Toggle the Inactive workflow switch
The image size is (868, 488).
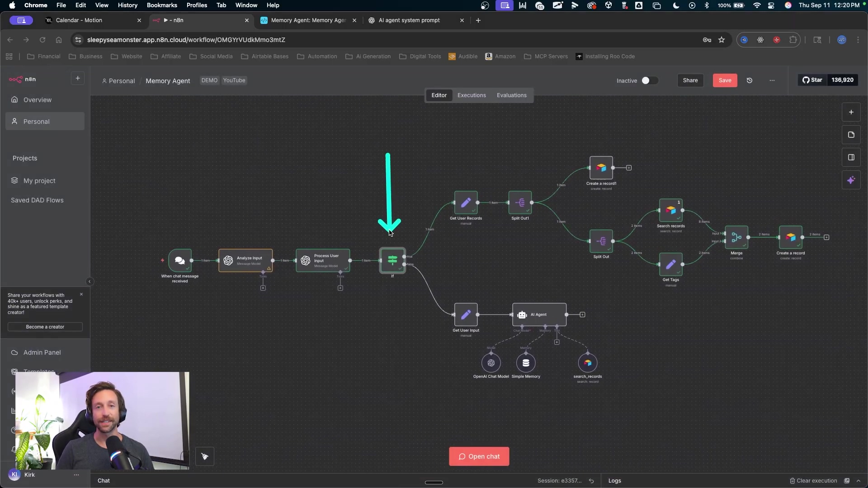point(649,80)
